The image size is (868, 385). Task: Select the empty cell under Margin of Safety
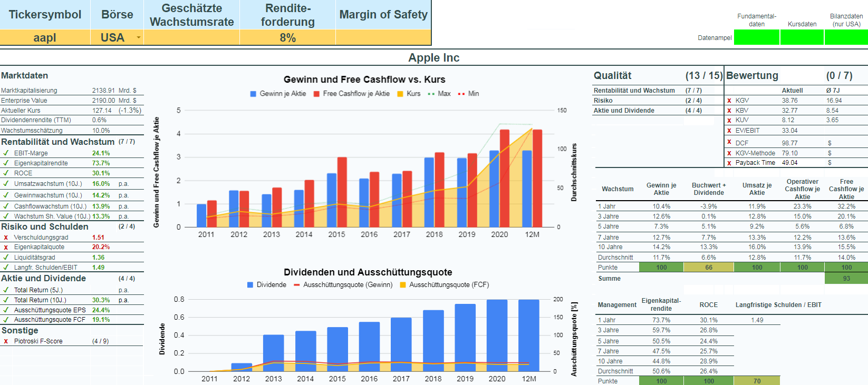(x=383, y=37)
